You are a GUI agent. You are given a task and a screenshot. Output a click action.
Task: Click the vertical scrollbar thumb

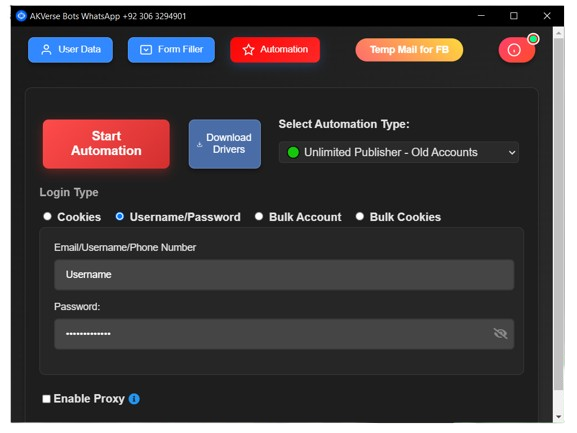click(559, 213)
